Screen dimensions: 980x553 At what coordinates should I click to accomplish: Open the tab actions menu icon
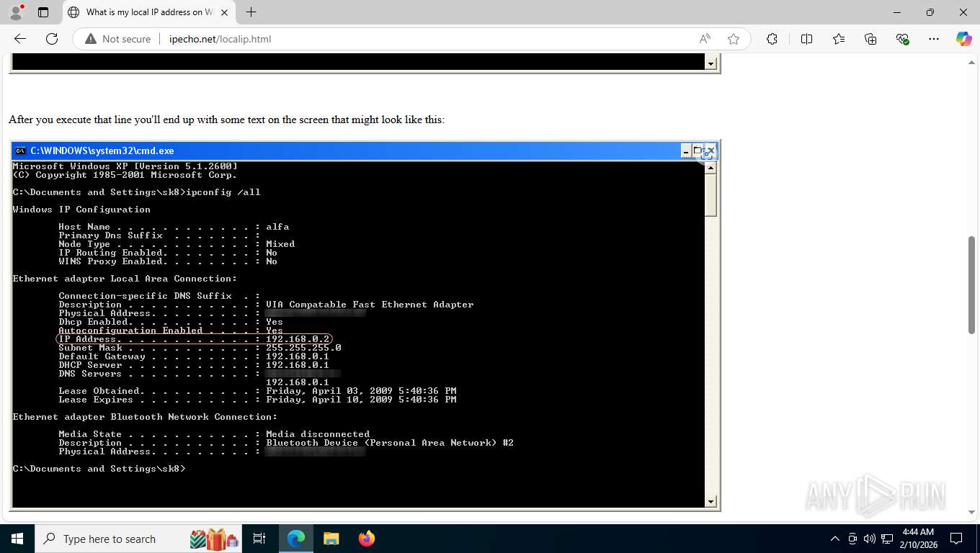tap(43, 12)
